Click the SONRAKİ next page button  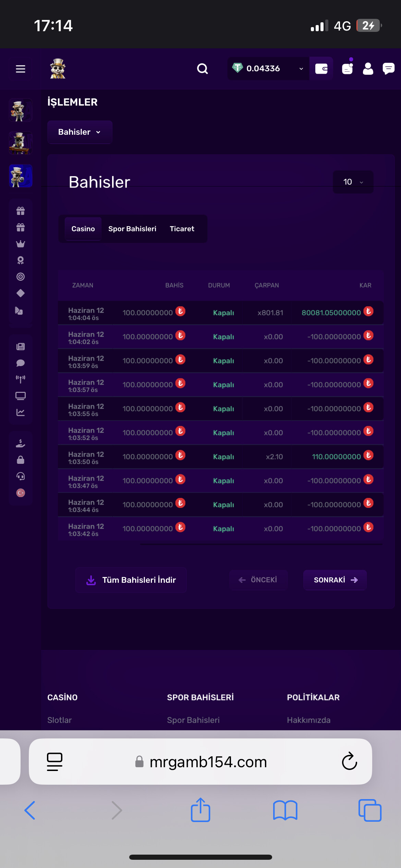(x=335, y=580)
